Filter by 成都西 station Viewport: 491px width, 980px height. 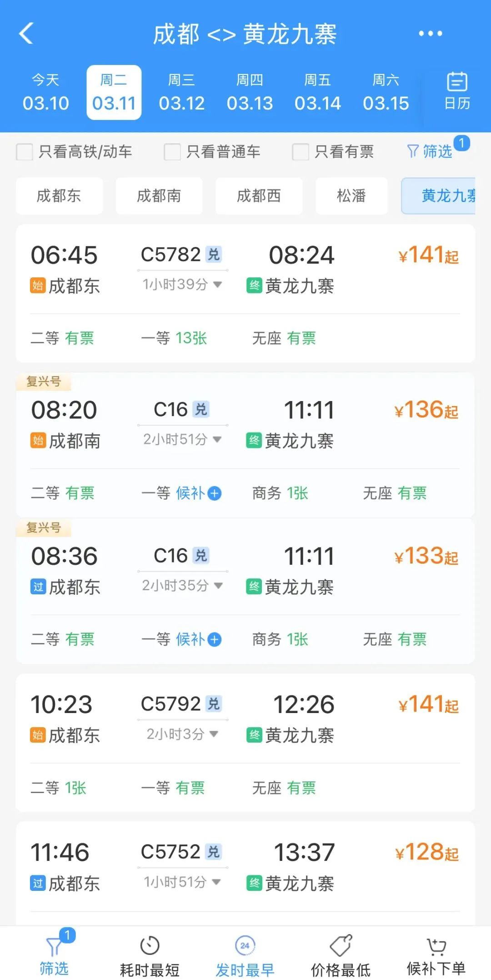[259, 196]
